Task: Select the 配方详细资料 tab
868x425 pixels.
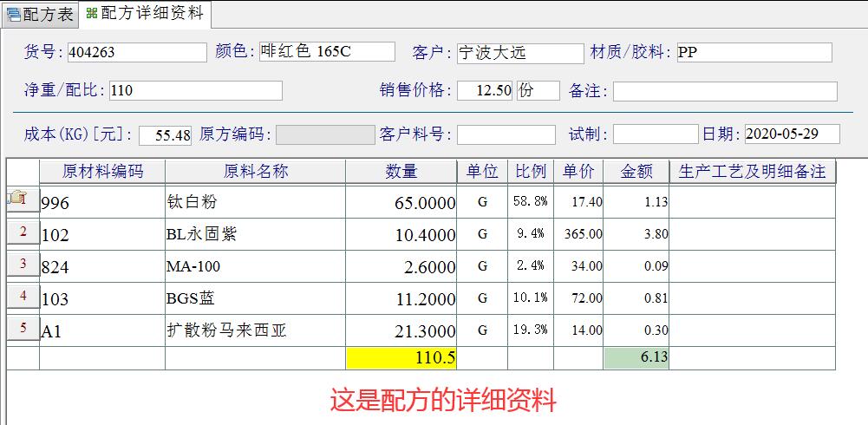Action: [145, 14]
